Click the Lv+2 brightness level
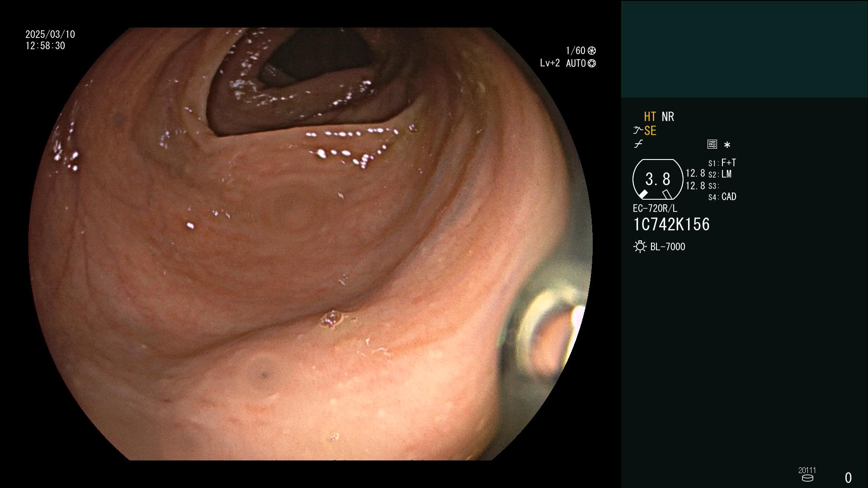Image resolution: width=868 pixels, height=488 pixels. click(x=550, y=63)
